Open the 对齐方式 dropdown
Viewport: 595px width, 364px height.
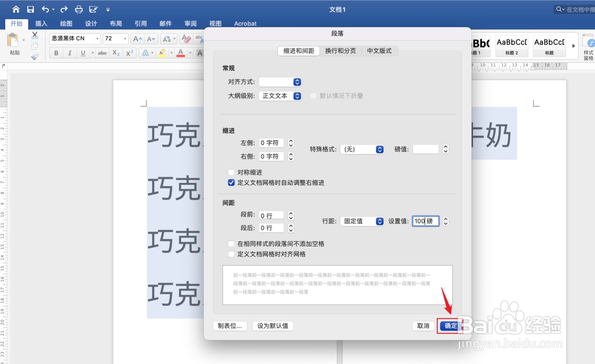(x=280, y=82)
